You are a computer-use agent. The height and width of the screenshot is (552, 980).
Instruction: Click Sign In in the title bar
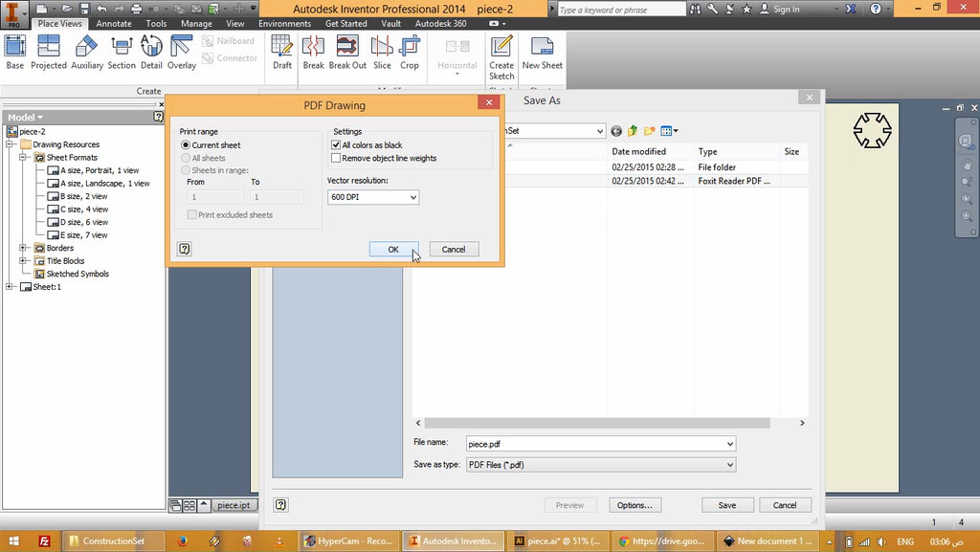point(779,10)
